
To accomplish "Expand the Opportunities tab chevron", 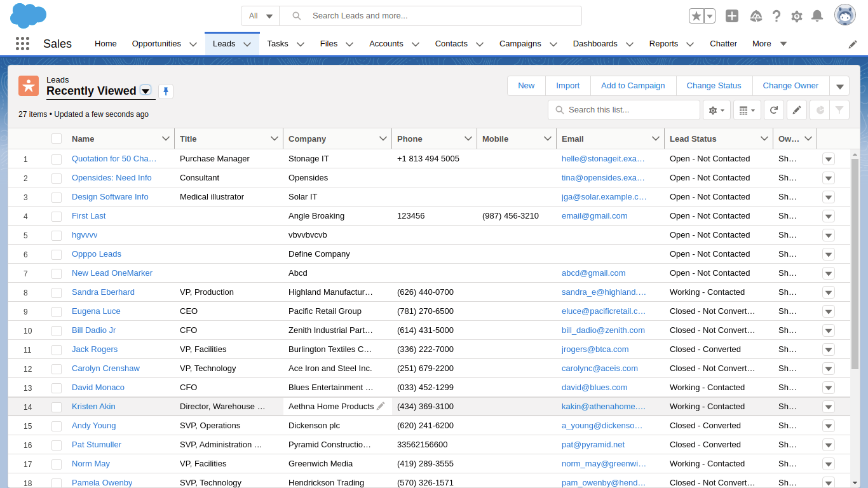I will [193, 44].
